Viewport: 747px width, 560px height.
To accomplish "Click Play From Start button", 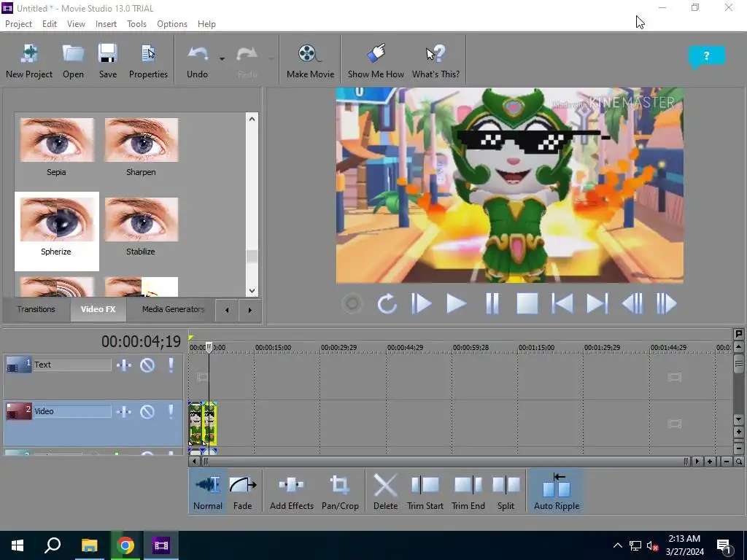I will (x=421, y=304).
